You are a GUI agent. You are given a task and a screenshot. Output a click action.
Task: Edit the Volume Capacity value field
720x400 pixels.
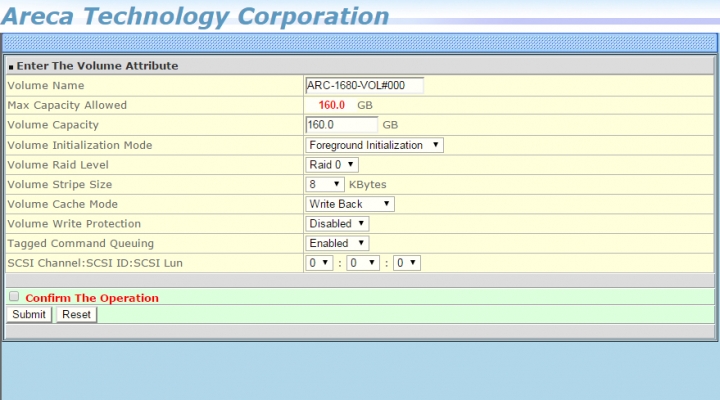pos(341,125)
